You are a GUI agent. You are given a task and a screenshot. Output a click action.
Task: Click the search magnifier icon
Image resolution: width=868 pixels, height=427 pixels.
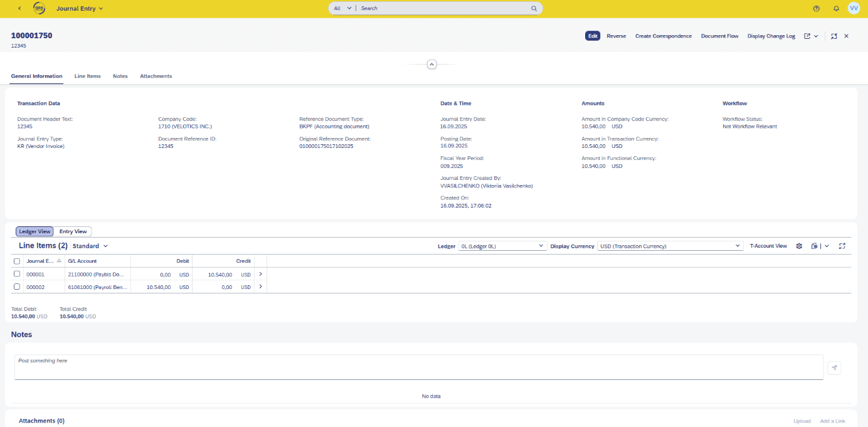point(534,9)
